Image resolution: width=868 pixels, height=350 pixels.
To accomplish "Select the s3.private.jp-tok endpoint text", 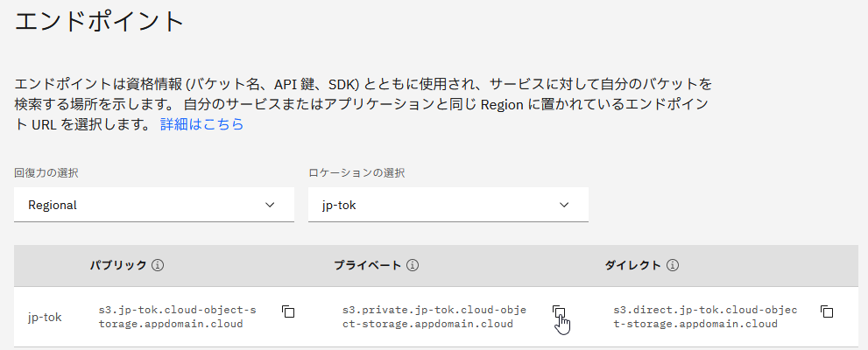I will (434, 317).
